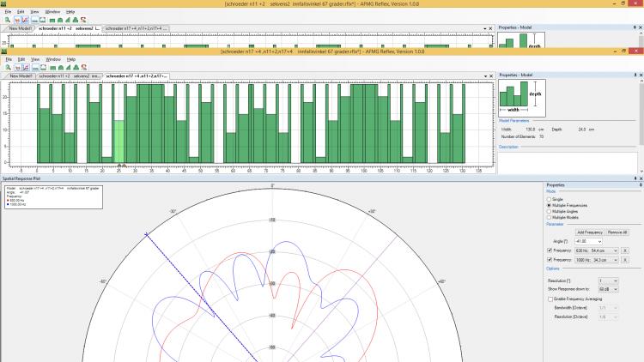Click the Add Frequency button
The image size is (644, 362).
click(x=590, y=232)
